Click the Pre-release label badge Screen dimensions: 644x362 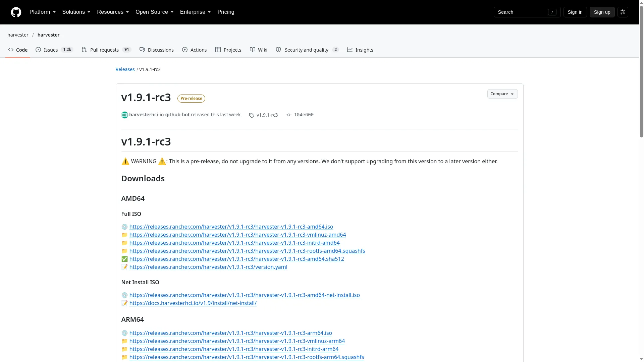(x=191, y=99)
